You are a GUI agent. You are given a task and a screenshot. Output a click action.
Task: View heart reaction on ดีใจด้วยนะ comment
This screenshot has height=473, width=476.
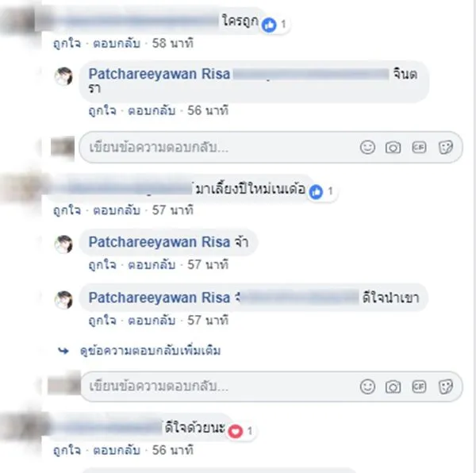(x=240, y=431)
